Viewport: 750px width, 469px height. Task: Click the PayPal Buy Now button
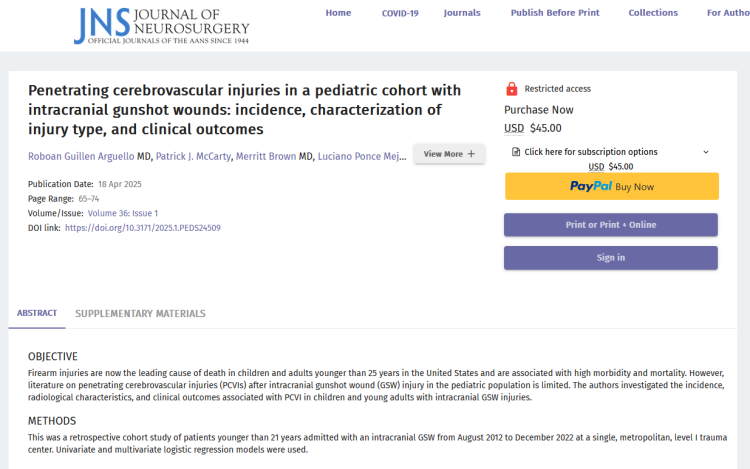point(611,186)
